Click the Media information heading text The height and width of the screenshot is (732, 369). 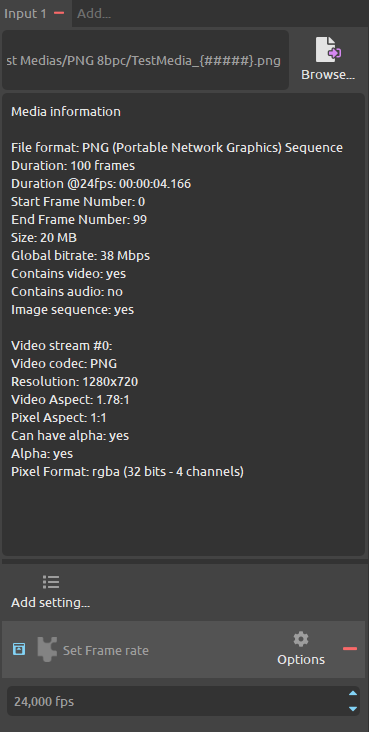(66, 112)
